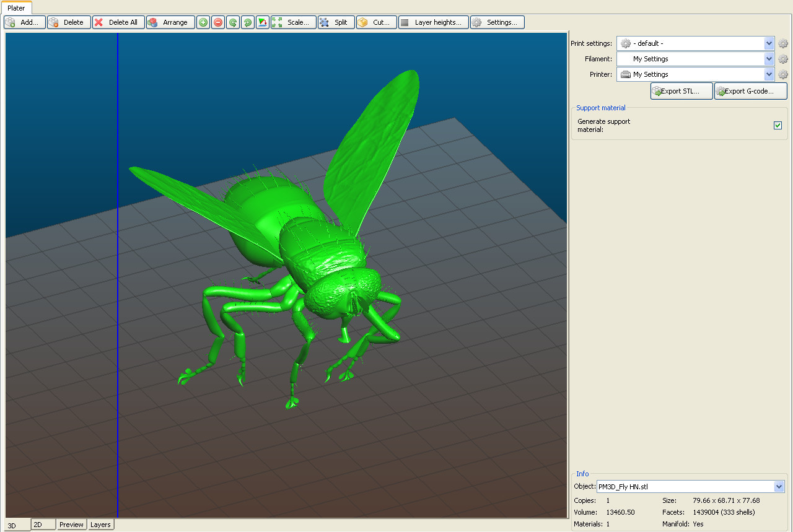
Task: Uncheck Generate support material checkbox
Action: [778, 126]
